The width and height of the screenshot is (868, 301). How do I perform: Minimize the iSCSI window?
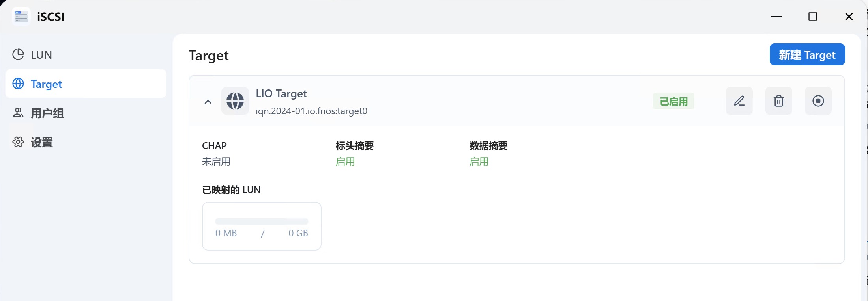click(776, 17)
